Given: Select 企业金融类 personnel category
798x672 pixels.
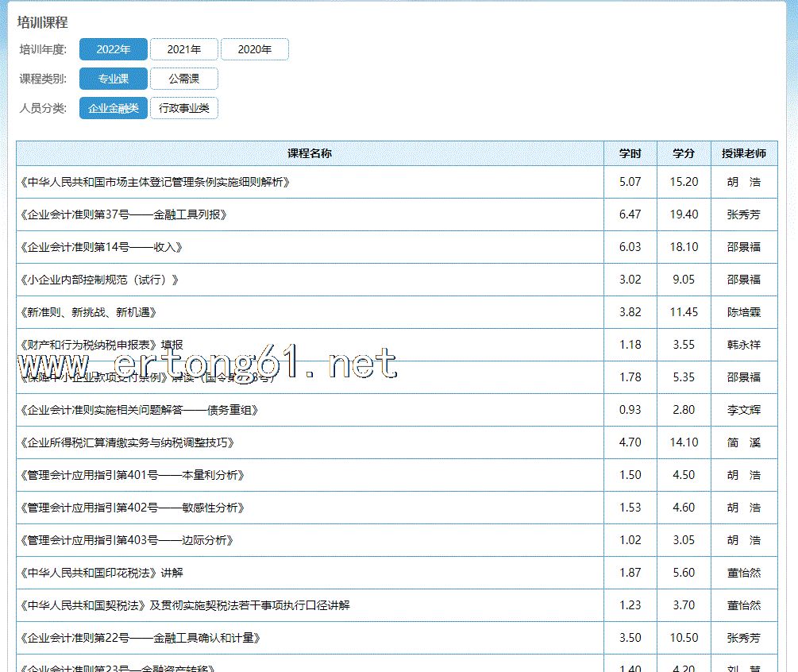Looking at the screenshot, I should click(114, 108).
